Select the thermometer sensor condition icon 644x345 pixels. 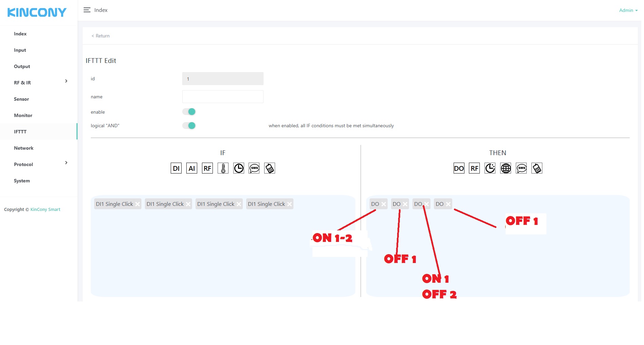223,168
